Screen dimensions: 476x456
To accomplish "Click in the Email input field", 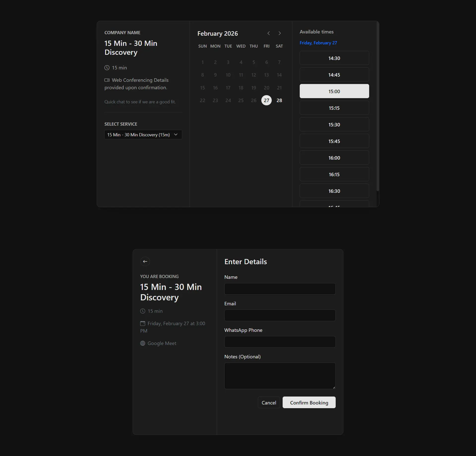I will pos(280,315).
